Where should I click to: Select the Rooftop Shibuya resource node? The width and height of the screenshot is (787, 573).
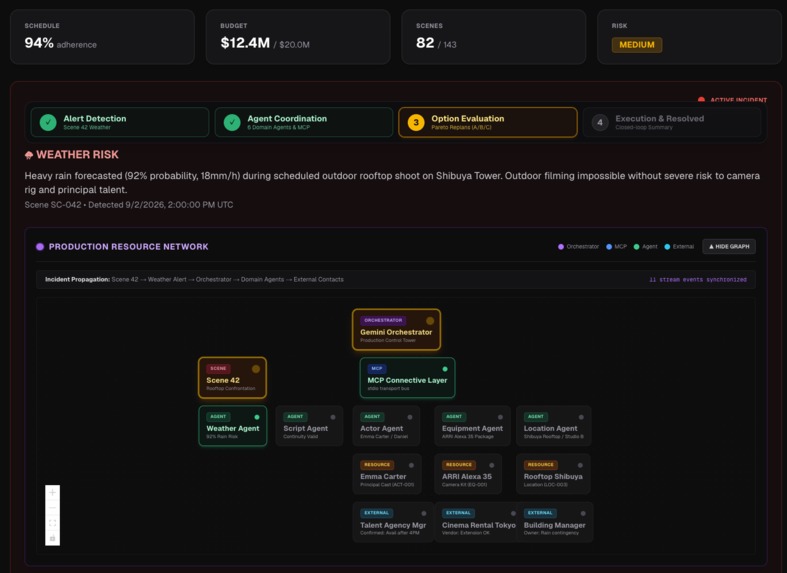click(553, 474)
